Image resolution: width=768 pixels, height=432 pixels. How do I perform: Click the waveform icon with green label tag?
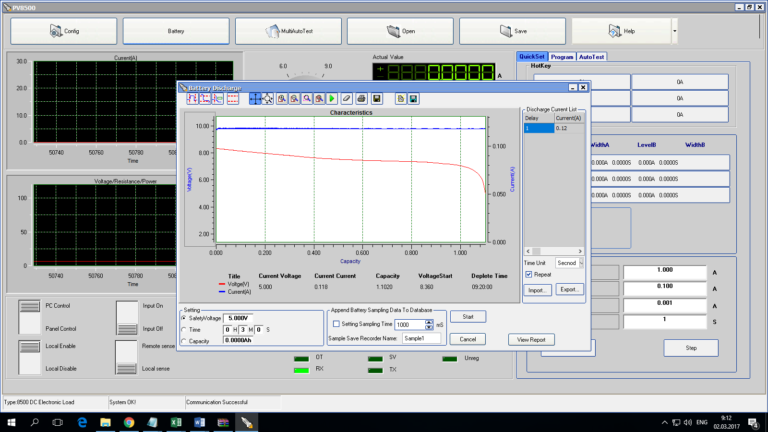click(218, 99)
